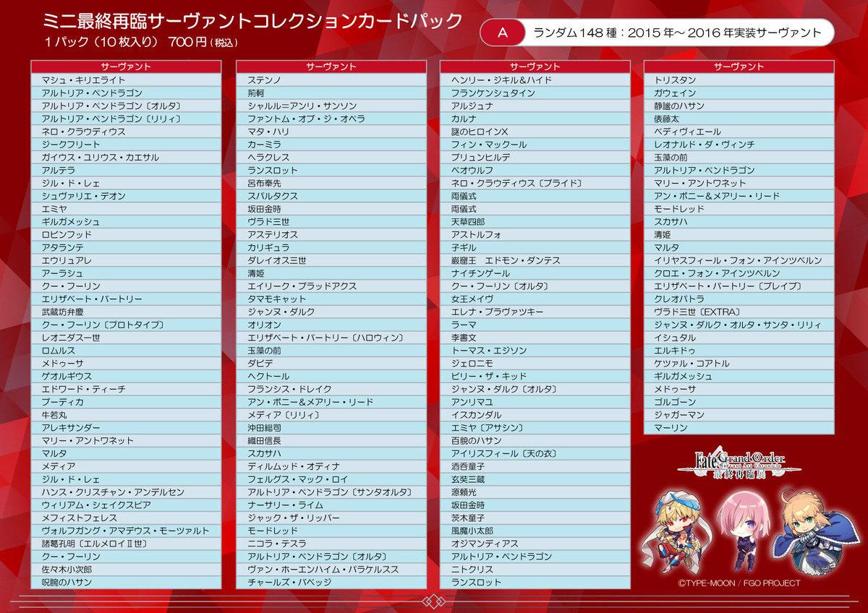The image size is (868, 613).
Task: Select the オジマンディアス row
Action: [x=535, y=544]
